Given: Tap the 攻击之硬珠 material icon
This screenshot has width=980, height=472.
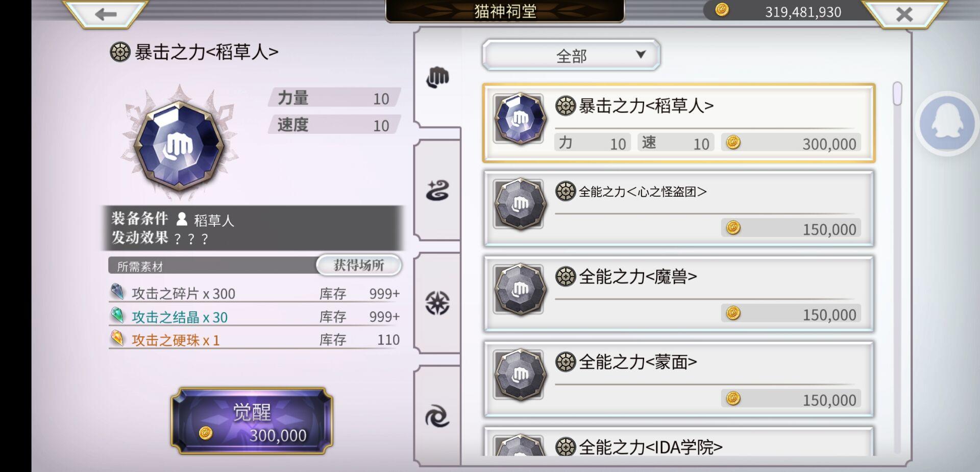Looking at the screenshot, I should (x=117, y=338).
